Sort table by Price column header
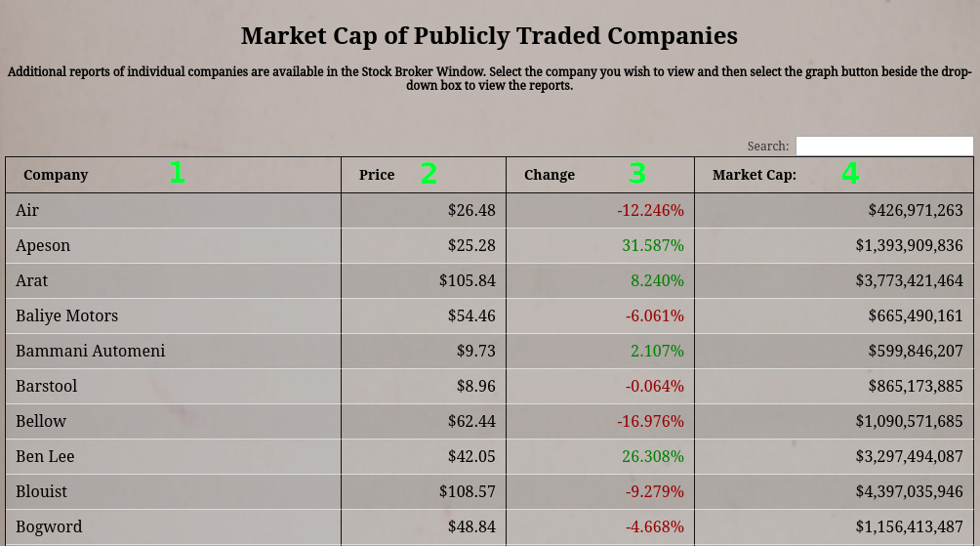The height and width of the screenshot is (546, 980). [377, 175]
